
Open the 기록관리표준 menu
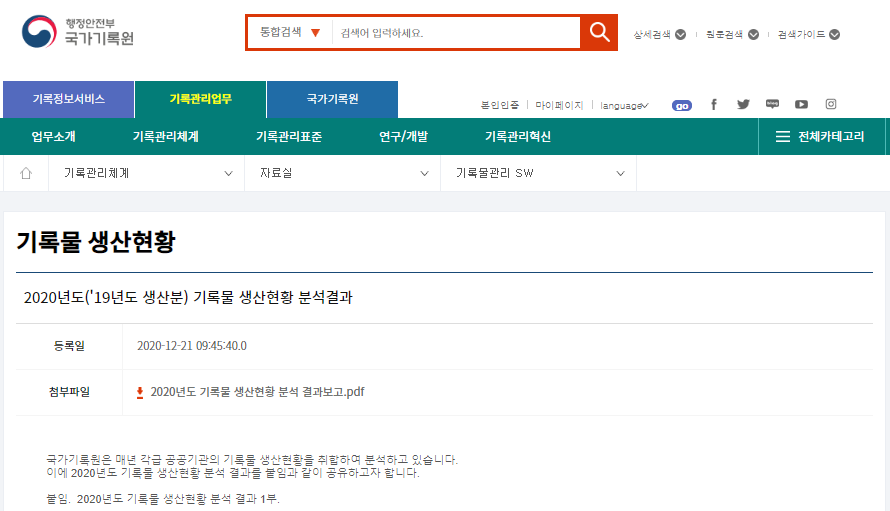(289, 136)
